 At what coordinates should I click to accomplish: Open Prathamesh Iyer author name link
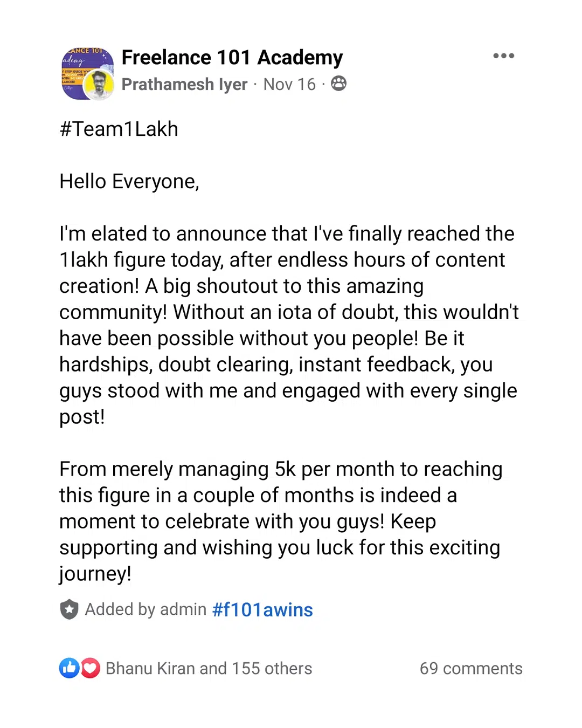coord(184,84)
